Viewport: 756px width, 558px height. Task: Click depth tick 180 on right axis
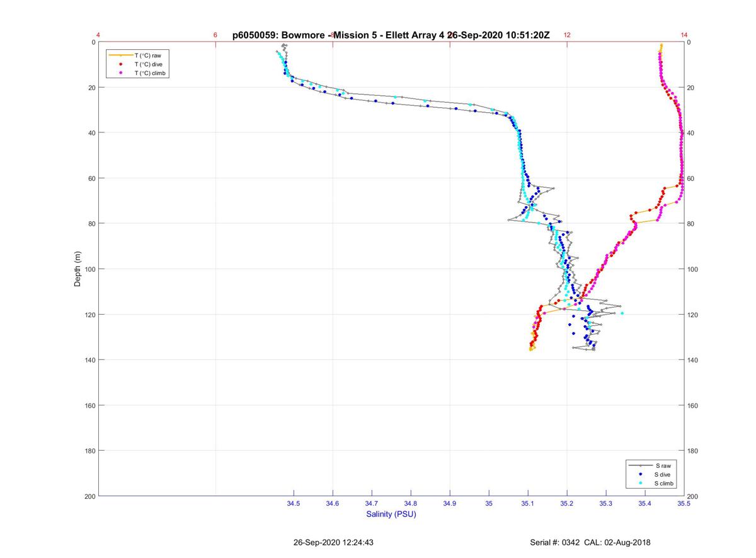(x=693, y=451)
